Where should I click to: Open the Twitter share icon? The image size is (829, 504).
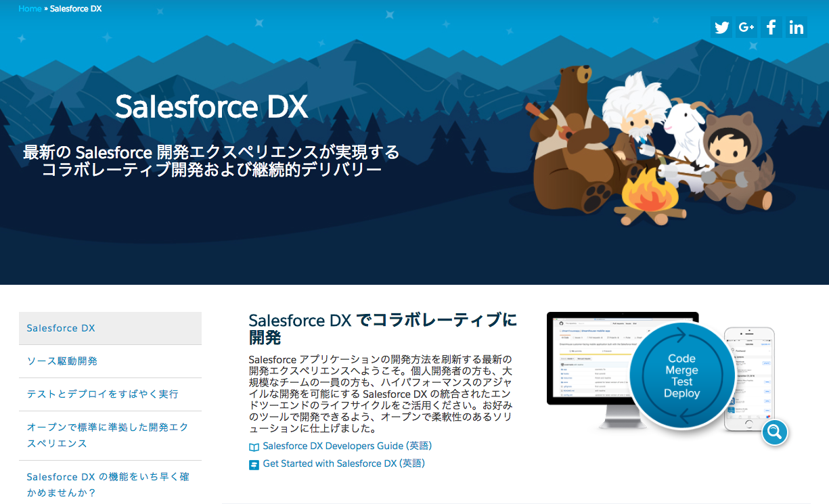tap(721, 27)
